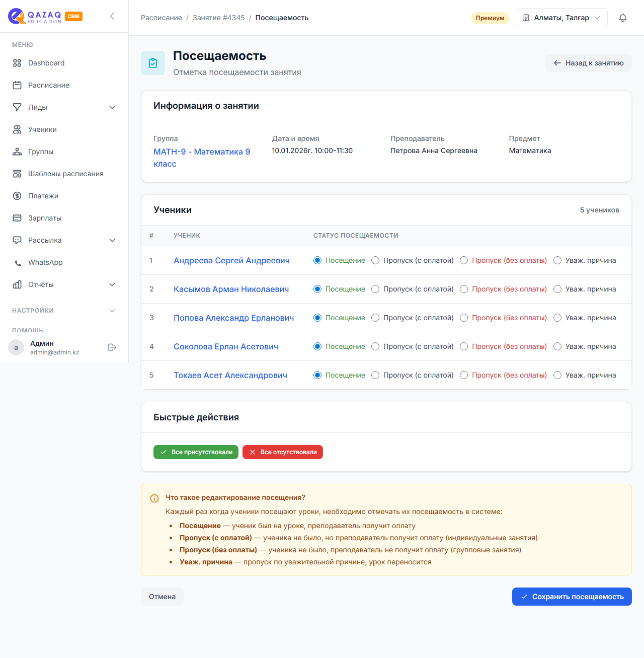Mark Андреева Сергей as Посещение

pyautogui.click(x=317, y=260)
